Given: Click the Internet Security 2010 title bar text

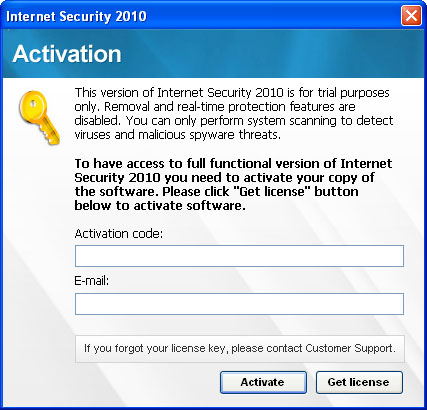Looking at the screenshot, I should pos(76,16).
